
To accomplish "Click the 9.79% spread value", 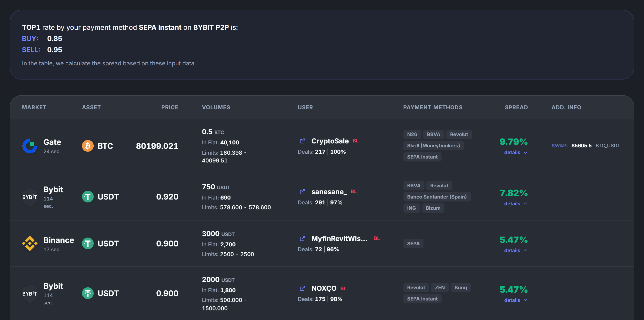I will (513, 142).
